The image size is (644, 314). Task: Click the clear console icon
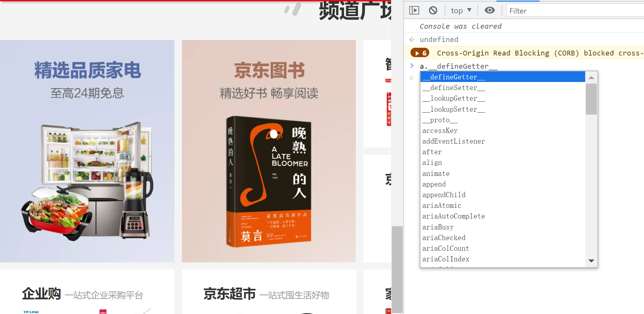pos(433,11)
